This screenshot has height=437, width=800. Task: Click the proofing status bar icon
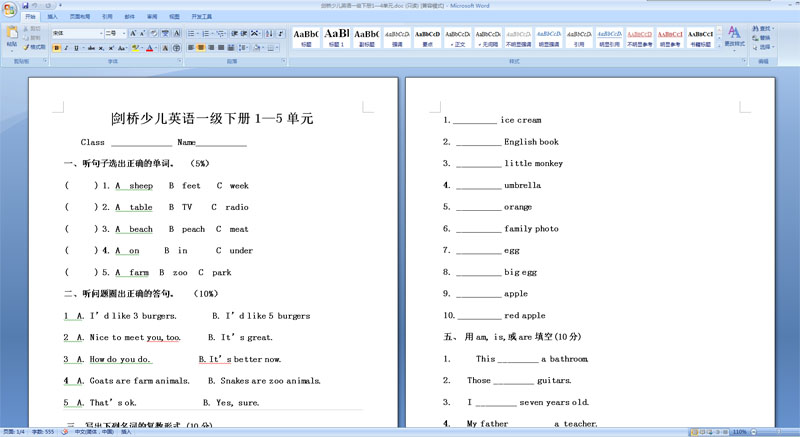65,432
